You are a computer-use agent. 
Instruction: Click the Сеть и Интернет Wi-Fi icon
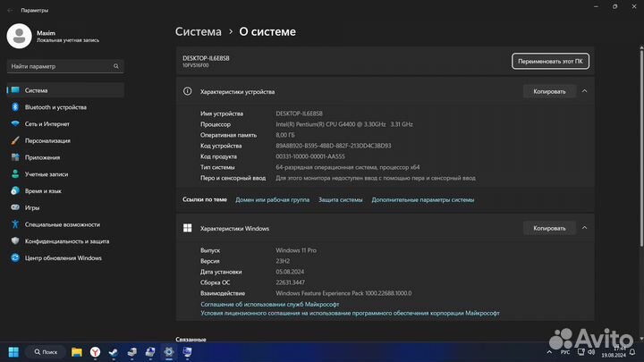pyautogui.click(x=15, y=123)
